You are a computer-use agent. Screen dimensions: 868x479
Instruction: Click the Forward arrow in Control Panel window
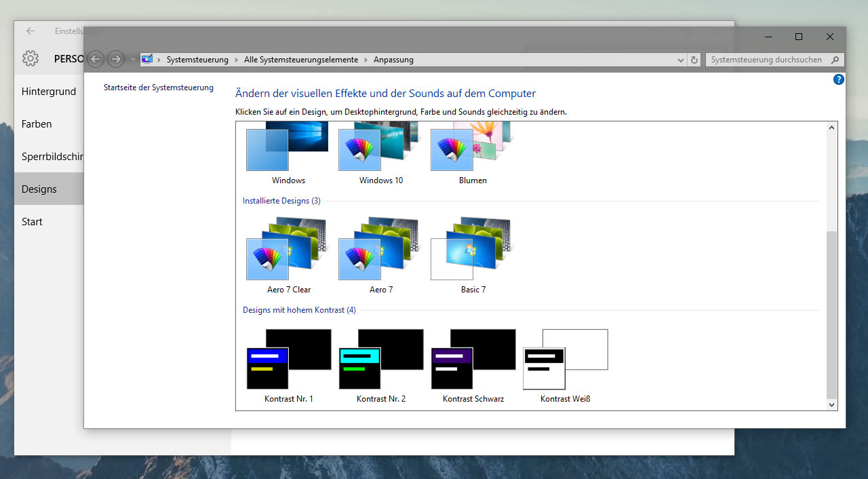pos(116,59)
